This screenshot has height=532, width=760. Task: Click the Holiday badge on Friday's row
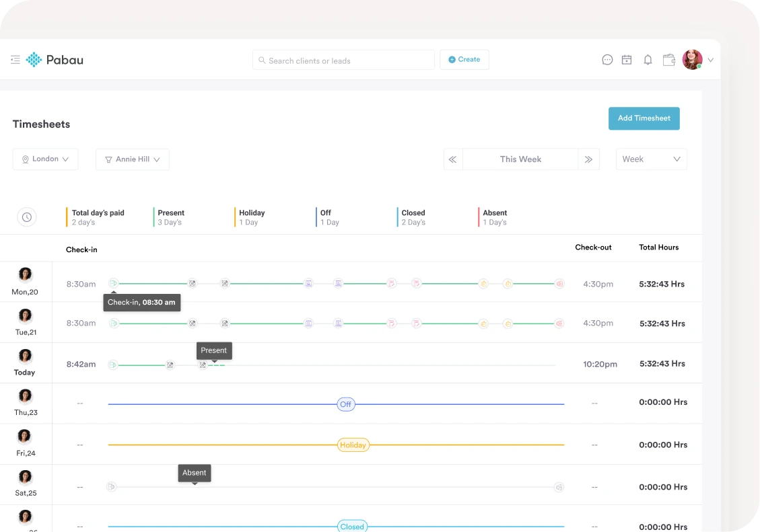point(353,445)
